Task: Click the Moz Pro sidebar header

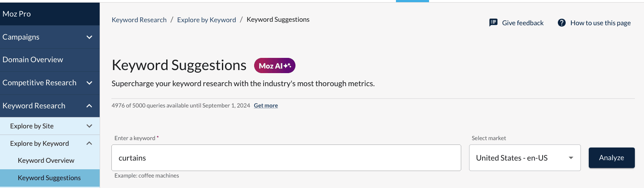Action: [17, 14]
